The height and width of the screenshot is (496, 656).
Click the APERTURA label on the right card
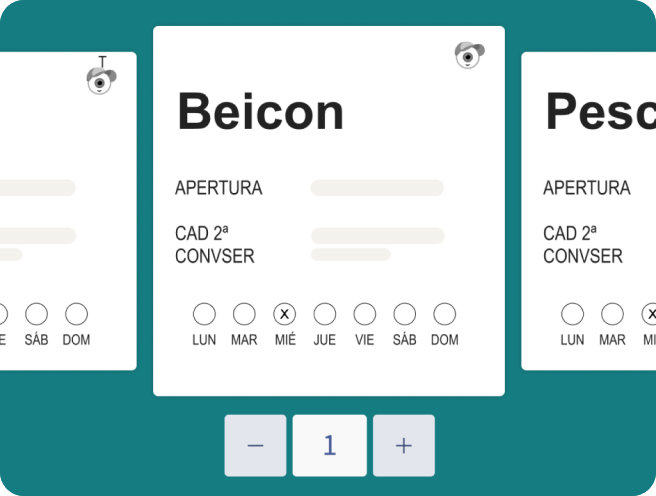(x=587, y=188)
